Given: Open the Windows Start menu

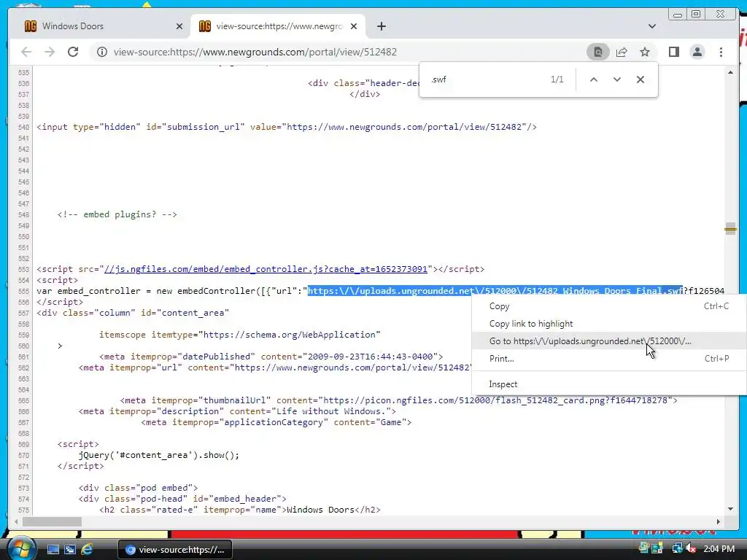Looking at the screenshot, I should coord(21,548).
